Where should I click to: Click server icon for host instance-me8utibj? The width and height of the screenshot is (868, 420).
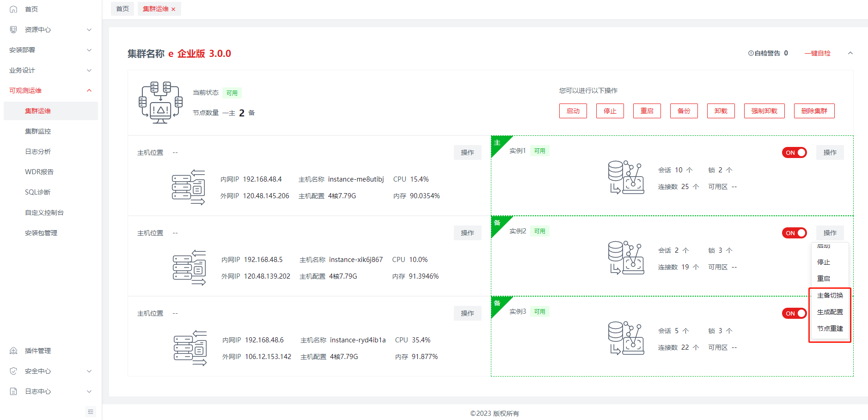189,187
